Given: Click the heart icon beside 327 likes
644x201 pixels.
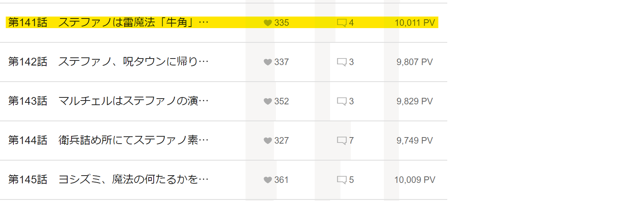Looking at the screenshot, I should pyautogui.click(x=268, y=141).
